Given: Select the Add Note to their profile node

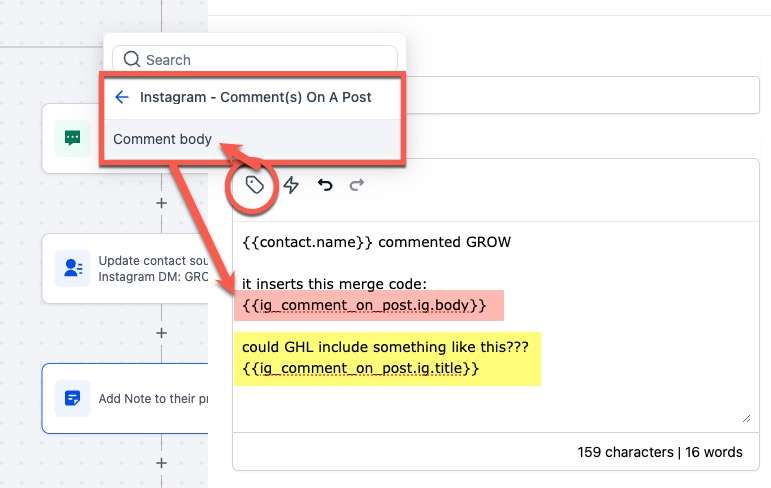Looking at the screenshot, I should 150,398.
